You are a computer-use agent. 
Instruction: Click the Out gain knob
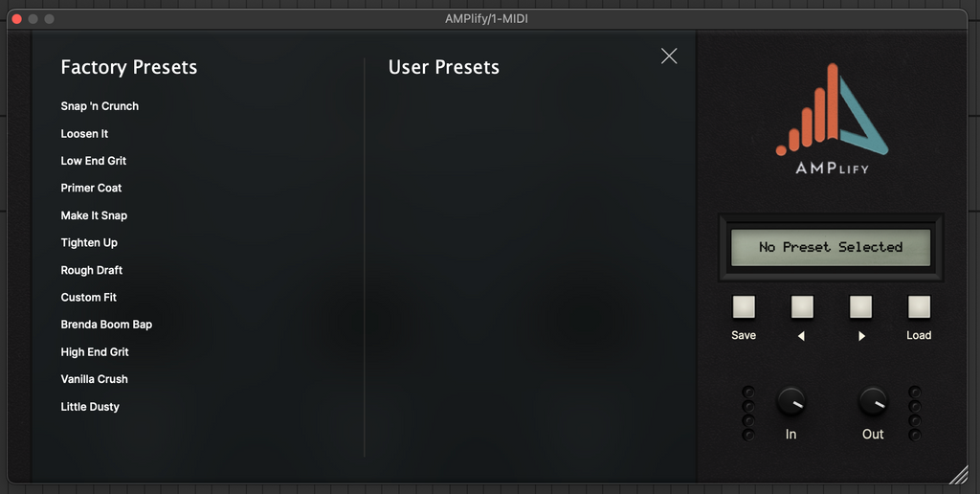coord(873,401)
